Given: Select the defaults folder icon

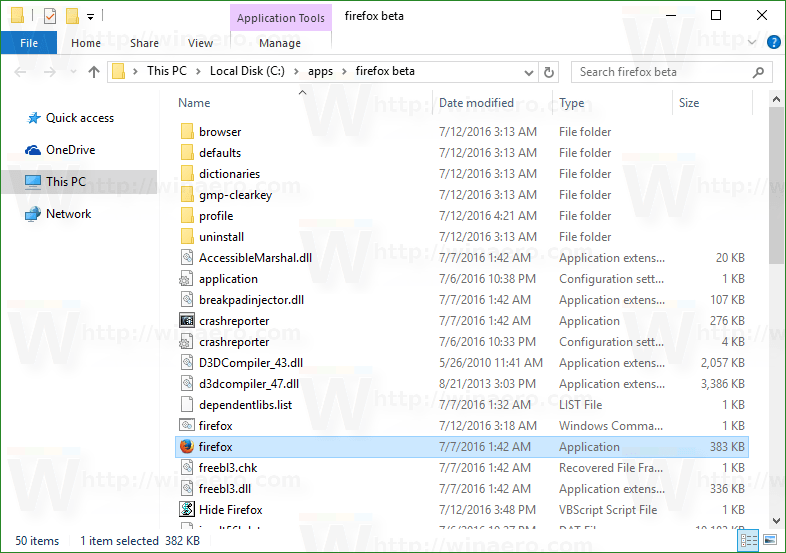Looking at the screenshot, I should coord(187,152).
